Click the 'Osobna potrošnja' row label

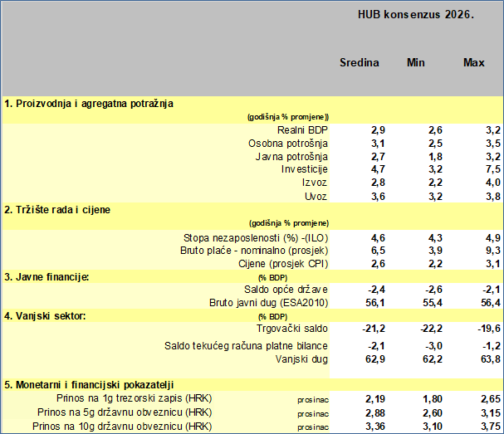(x=288, y=144)
